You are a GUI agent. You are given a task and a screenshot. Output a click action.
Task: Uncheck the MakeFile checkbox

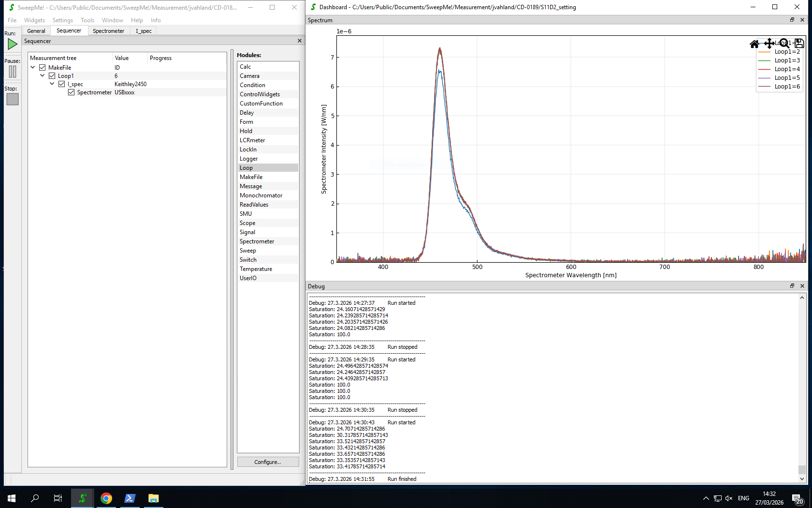pos(43,68)
